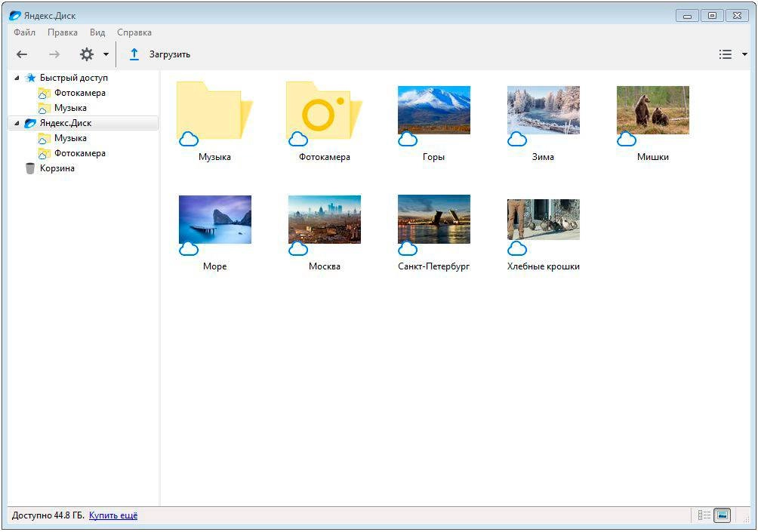Click the Мишки file name label
Screen dimensions: 758x532
point(653,157)
